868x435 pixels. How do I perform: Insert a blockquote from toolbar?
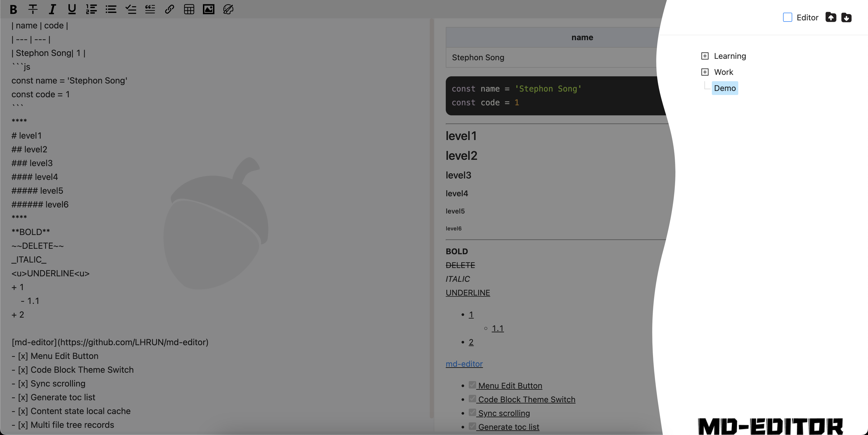coord(150,9)
